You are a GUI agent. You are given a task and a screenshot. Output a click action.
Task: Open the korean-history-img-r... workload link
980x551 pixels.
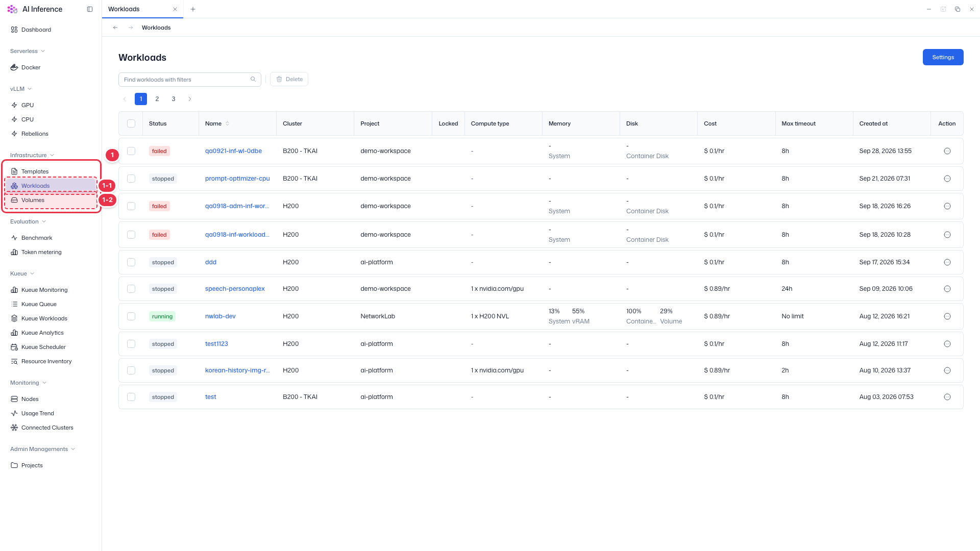pos(237,370)
